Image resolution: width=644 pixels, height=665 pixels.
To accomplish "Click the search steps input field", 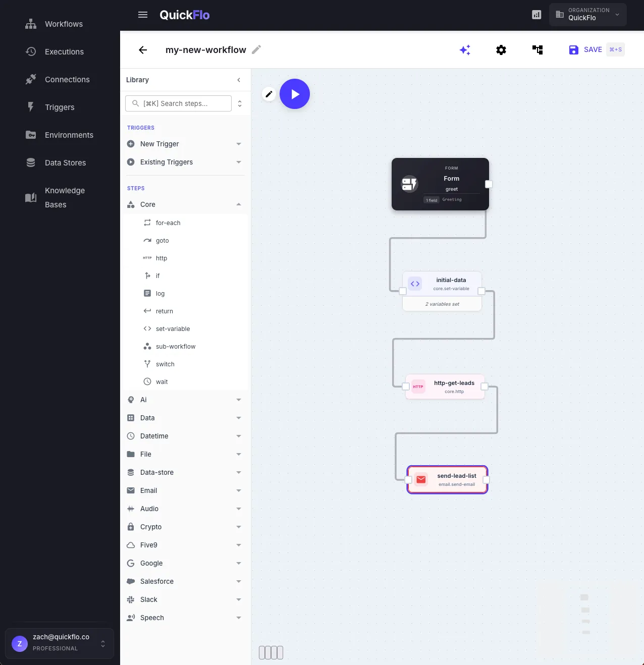I will pos(178,103).
